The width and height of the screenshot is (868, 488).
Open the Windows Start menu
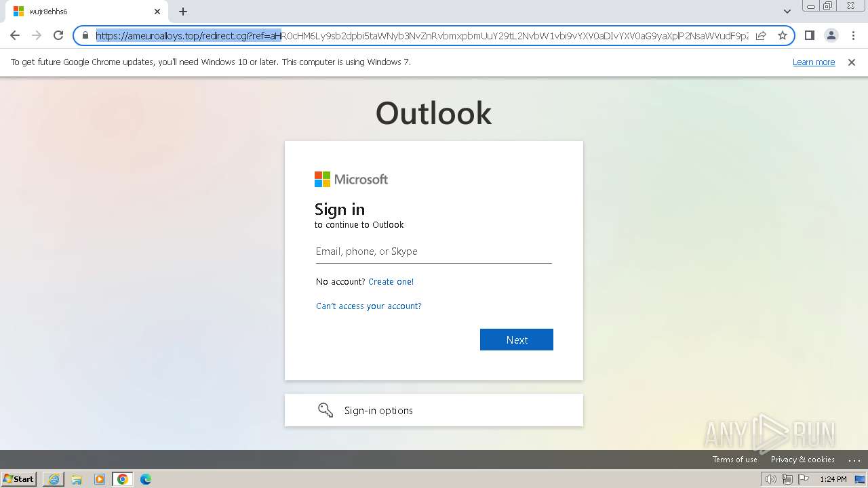pyautogui.click(x=19, y=479)
